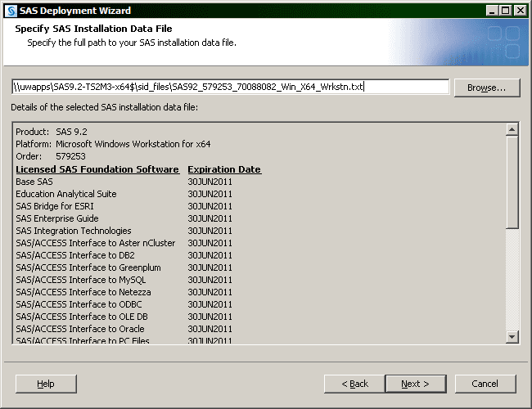Go back with the < Back button
The image size is (532, 409).
(354, 384)
